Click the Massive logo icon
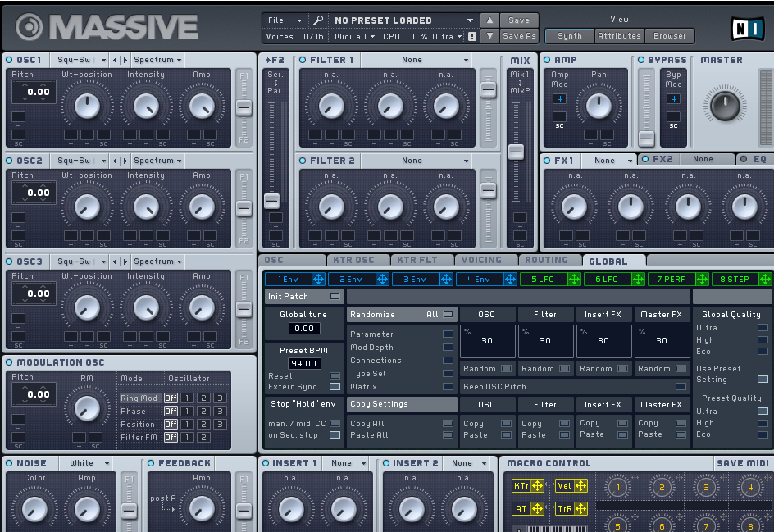Image resolution: width=774 pixels, height=532 pixels. coord(30,27)
